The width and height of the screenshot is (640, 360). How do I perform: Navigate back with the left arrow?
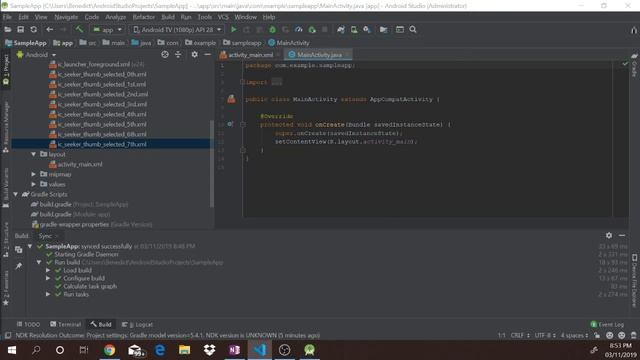[x=49, y=29]
